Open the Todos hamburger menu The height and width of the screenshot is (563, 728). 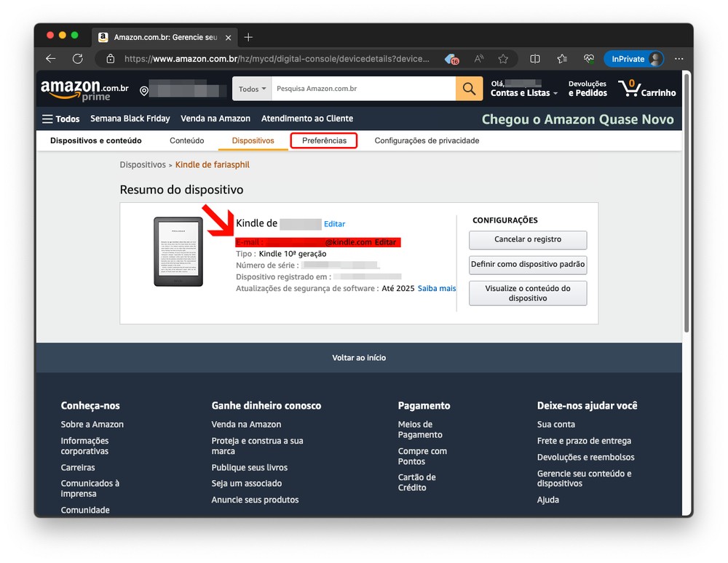(x=60, y=119)
